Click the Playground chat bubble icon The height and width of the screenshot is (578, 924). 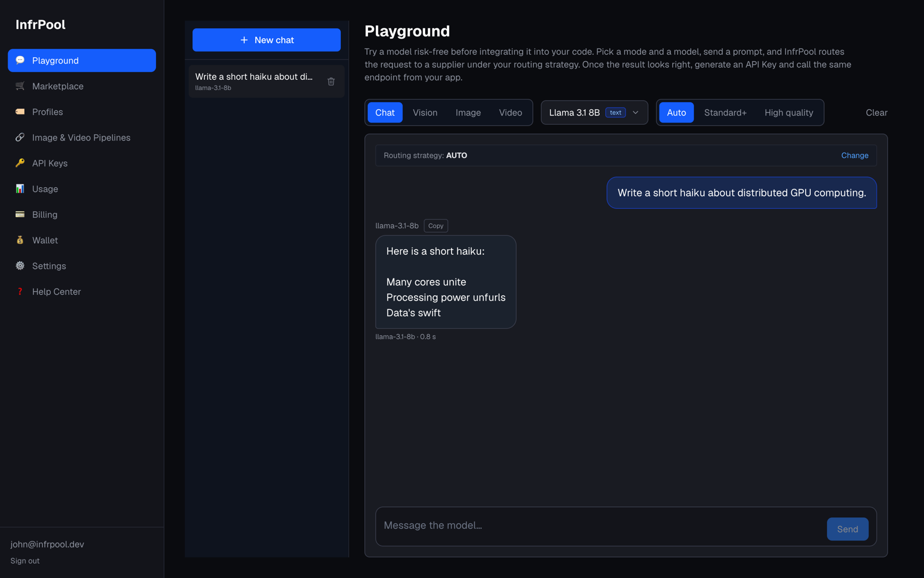(20, 60)
